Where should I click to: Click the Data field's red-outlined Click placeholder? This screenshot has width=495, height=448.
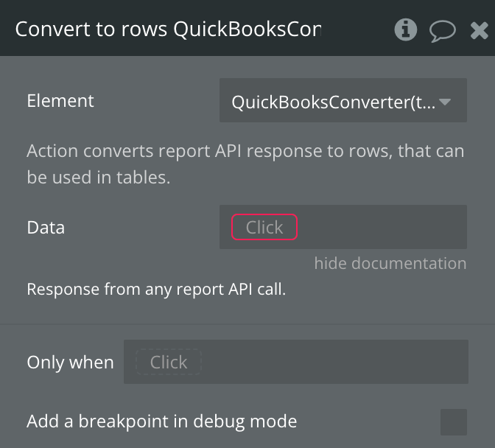264,228
